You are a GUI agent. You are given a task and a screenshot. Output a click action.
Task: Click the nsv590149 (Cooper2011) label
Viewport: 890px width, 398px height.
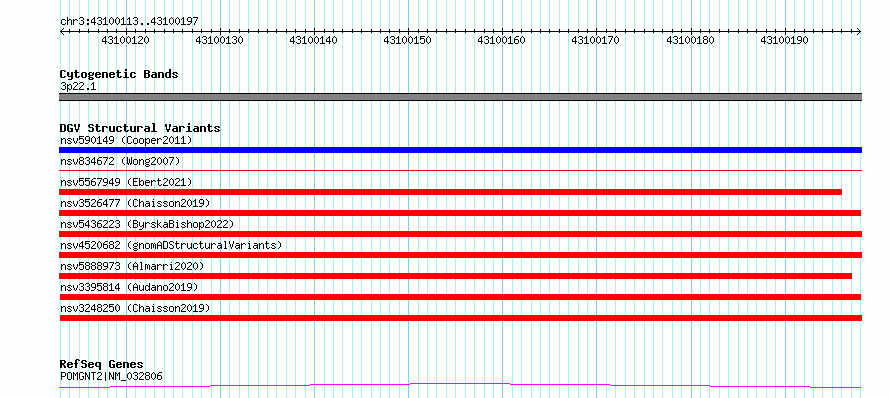(x=126, y=140)
